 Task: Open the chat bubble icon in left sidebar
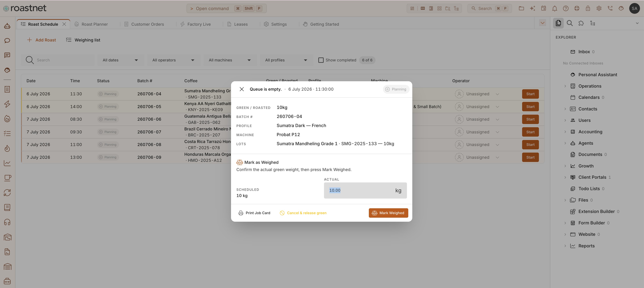point(7,40)
